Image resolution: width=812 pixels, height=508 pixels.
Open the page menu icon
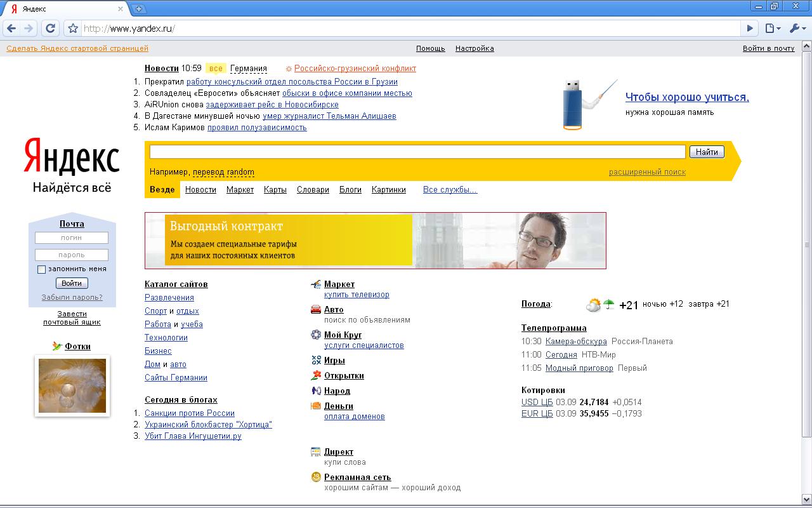pyautogui.click(x=772, y=29)
